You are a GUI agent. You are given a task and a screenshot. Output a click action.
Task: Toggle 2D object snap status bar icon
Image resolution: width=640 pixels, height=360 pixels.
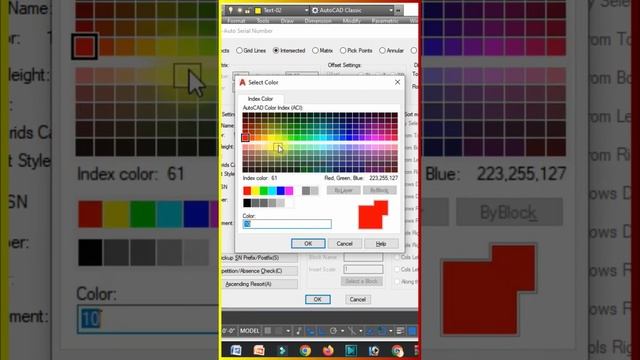tap(381, 331)
